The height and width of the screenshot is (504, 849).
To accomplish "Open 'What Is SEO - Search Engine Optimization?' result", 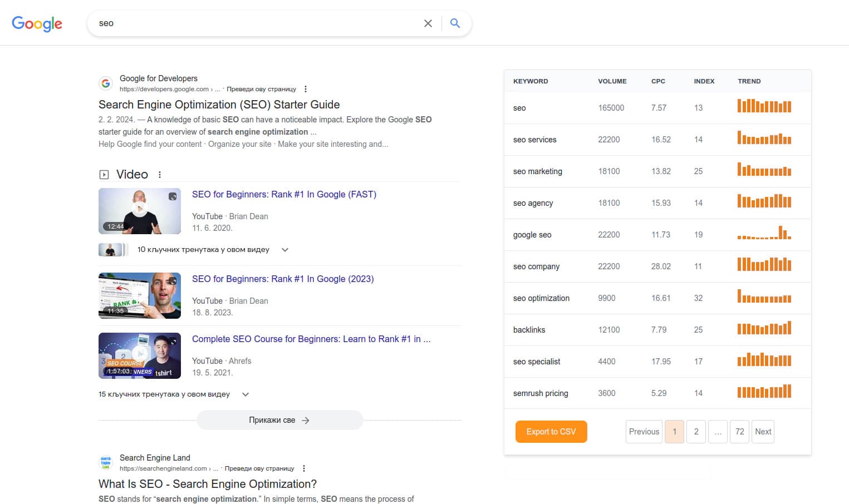I will click(x=208, y=484).
